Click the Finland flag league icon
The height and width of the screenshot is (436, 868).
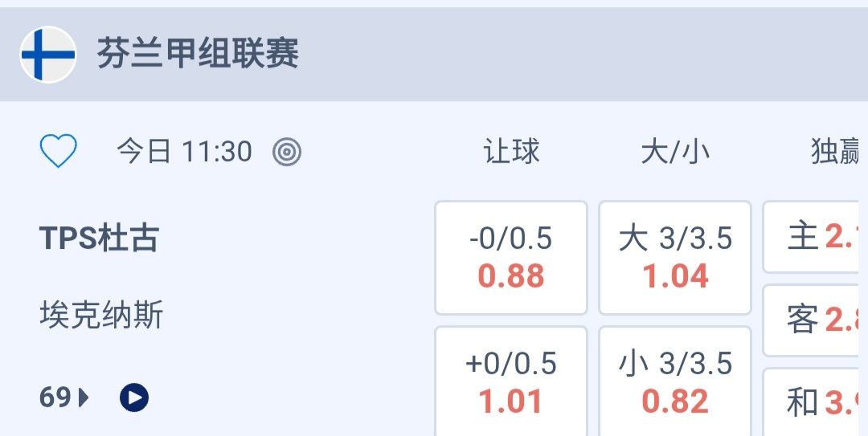pyautogui.click(x=48, y=55)
